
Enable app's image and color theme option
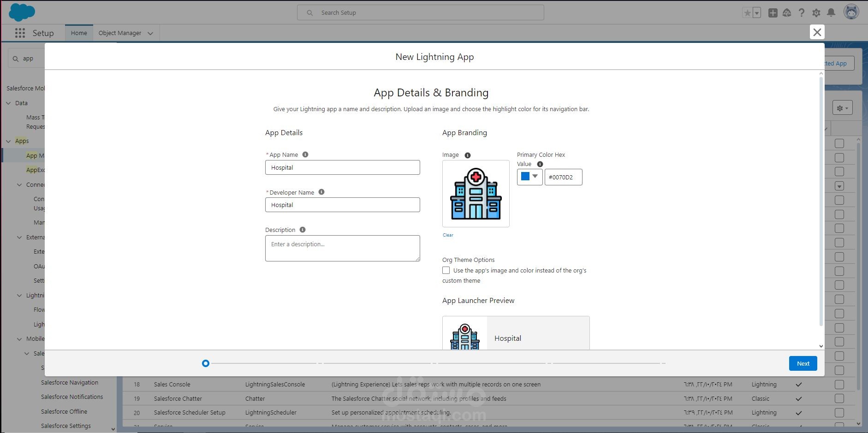pos(446,270)
